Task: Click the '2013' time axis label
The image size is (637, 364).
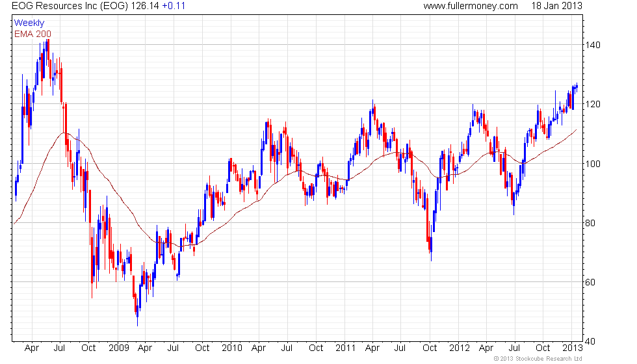Action: click(x=573, y=348)
